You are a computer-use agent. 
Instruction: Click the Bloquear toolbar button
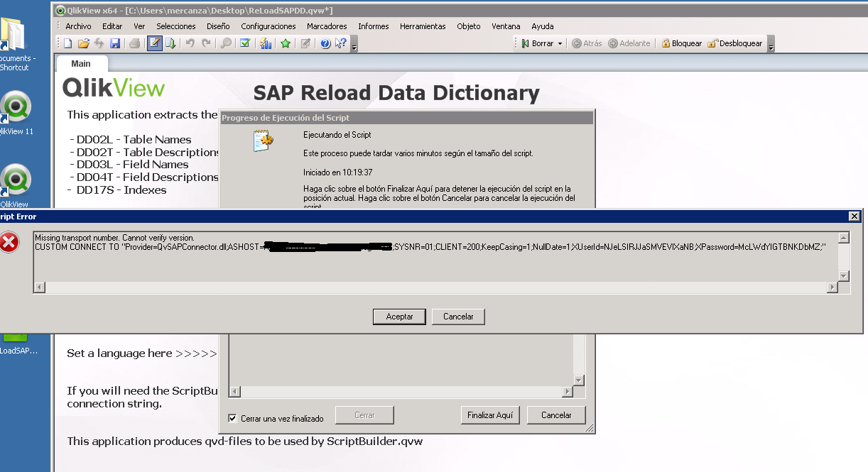pos(681,44)
